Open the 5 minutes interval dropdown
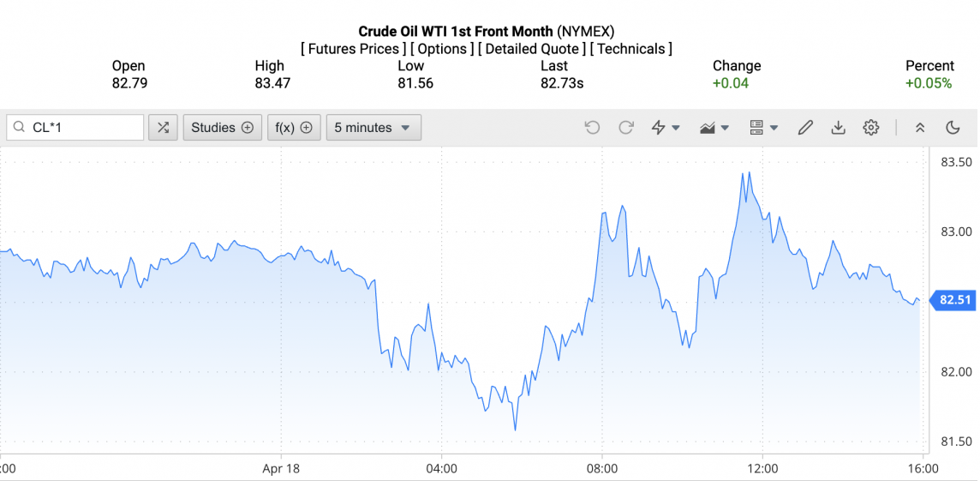Viewport: 980px width, 481px height. click(373, 128)
